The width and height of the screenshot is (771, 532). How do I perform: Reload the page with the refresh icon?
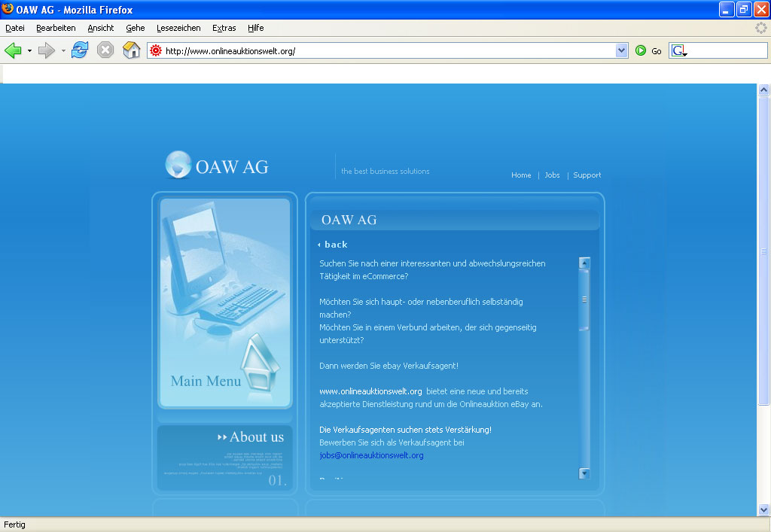(x=80, y=50)
